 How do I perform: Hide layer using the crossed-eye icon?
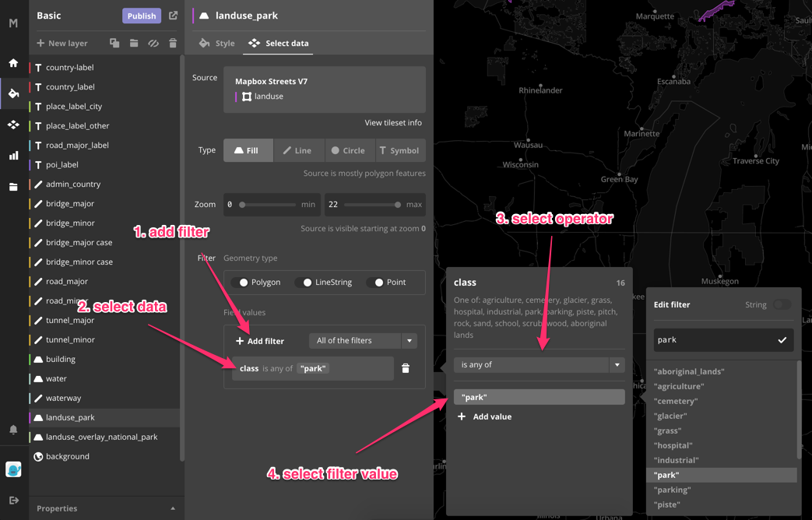(153, 44)
